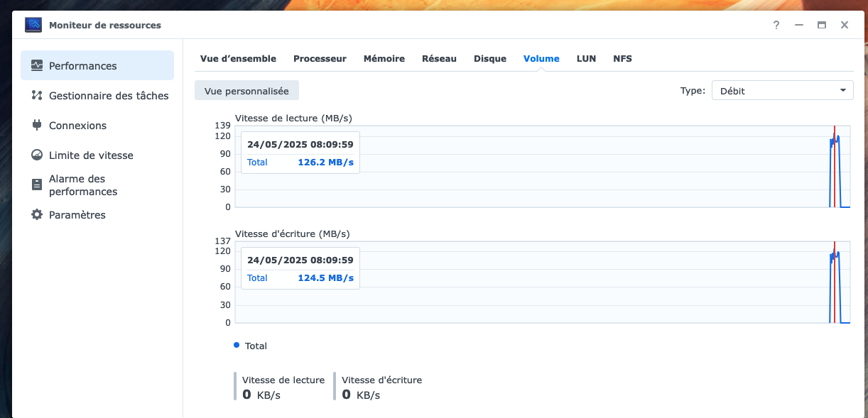Click the 124.5 MB/s write tooltip value

coord(325,277)
